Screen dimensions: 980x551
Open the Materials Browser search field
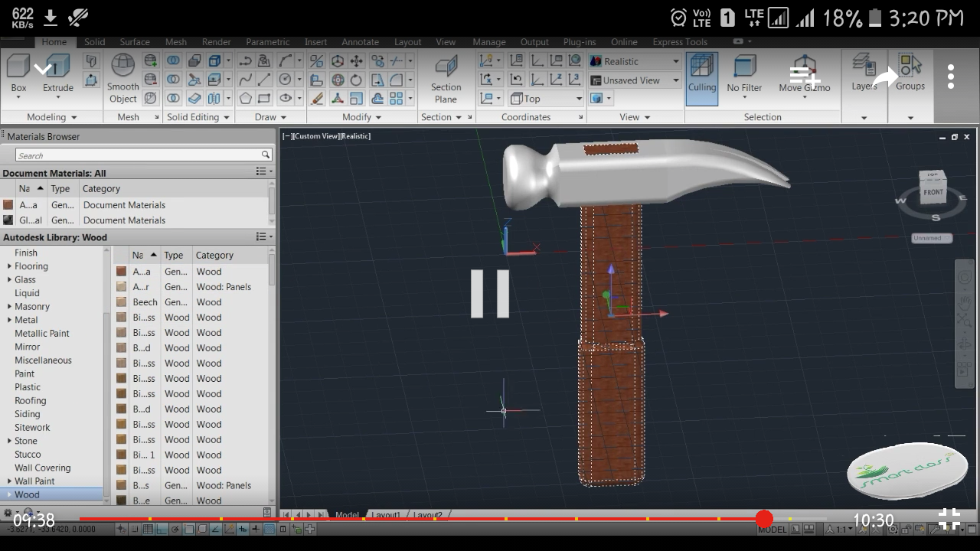pyautogui.click(x=138, y=153)
